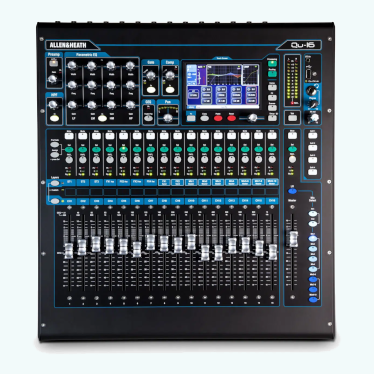Mute channel 12 with its Mute key
Image resolution: width=374 pixels, height=374 pixels.
pos(218,136)
